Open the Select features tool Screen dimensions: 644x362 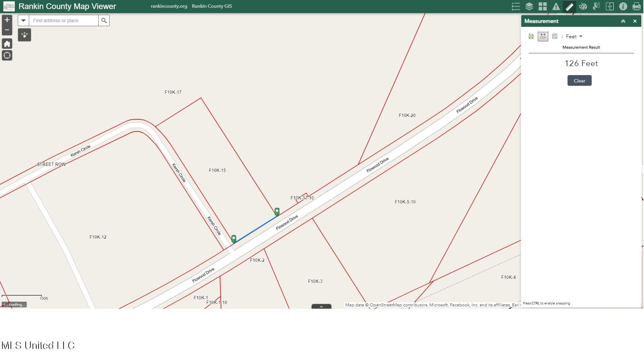(596, 6)
